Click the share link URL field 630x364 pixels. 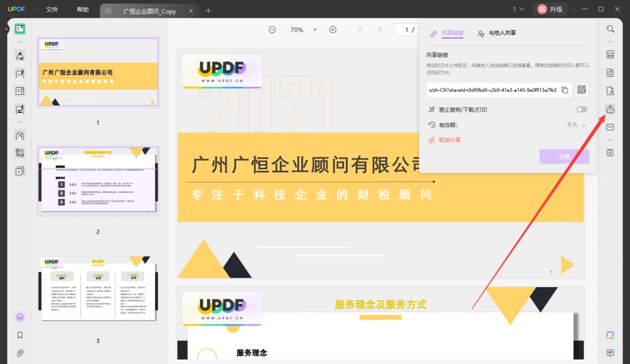[493, 90]
